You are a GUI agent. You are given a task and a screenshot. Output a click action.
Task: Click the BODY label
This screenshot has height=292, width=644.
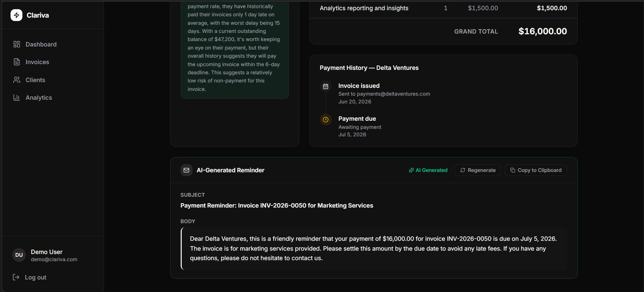(x=188, y=221)
